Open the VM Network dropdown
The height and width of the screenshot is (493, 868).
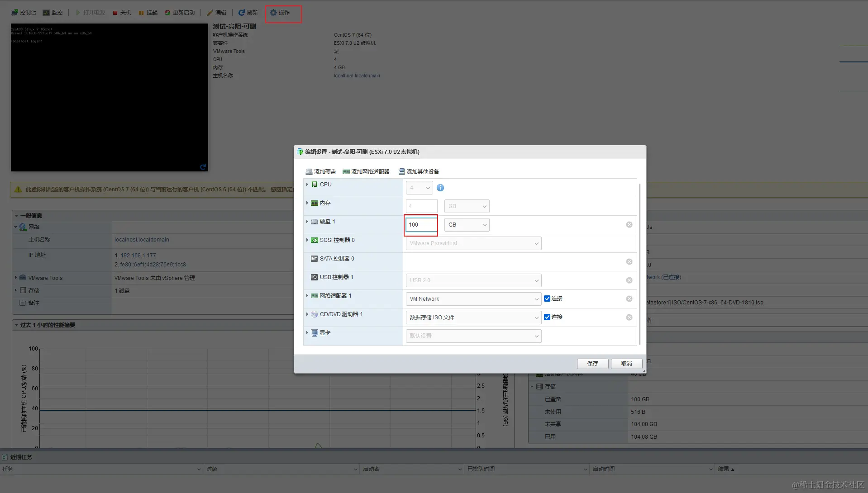474,299
